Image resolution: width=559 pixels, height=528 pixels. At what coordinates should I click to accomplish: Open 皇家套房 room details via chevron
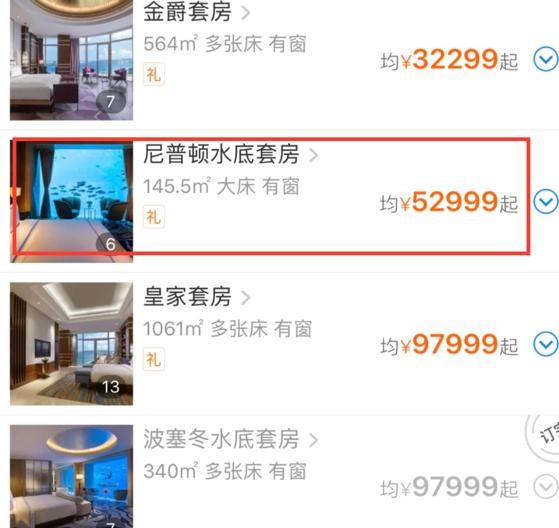246,297
